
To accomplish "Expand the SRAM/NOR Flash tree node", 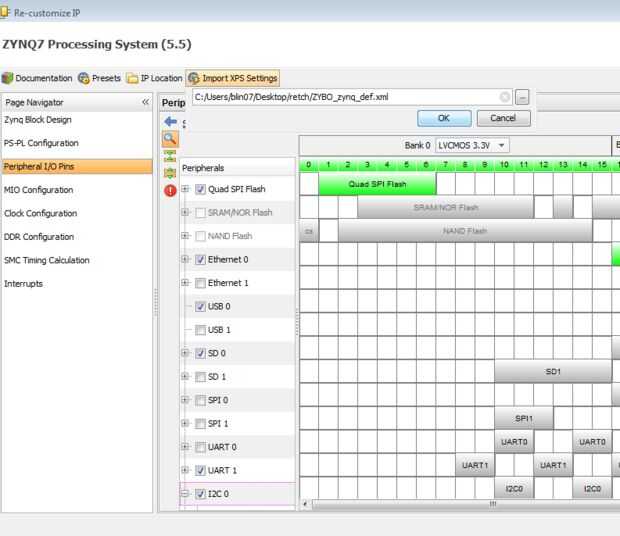I will (x=185, y=212).
